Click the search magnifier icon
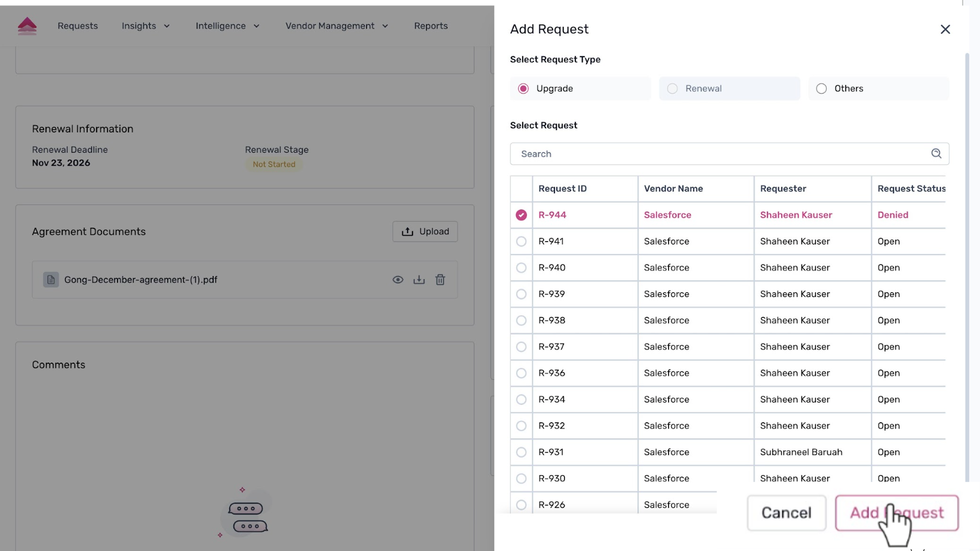The width and height of the screenshot is (980, 551). [x=936, y=154]
